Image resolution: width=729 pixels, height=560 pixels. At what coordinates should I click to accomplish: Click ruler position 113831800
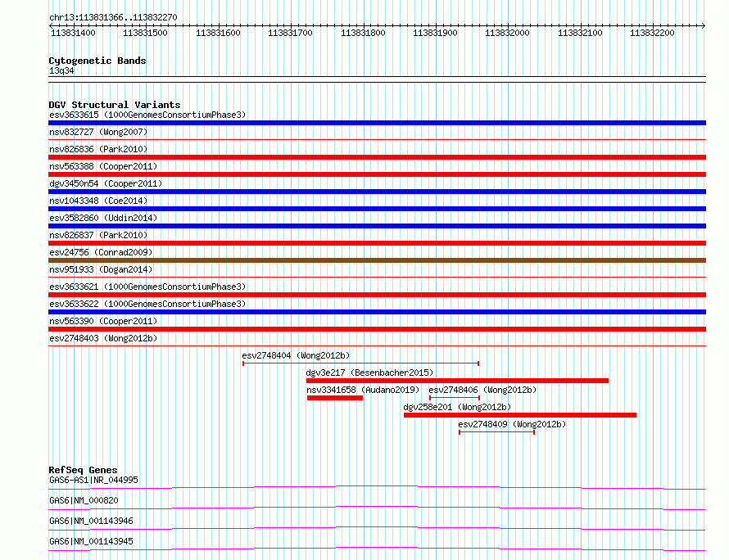[x=363, y=33]
